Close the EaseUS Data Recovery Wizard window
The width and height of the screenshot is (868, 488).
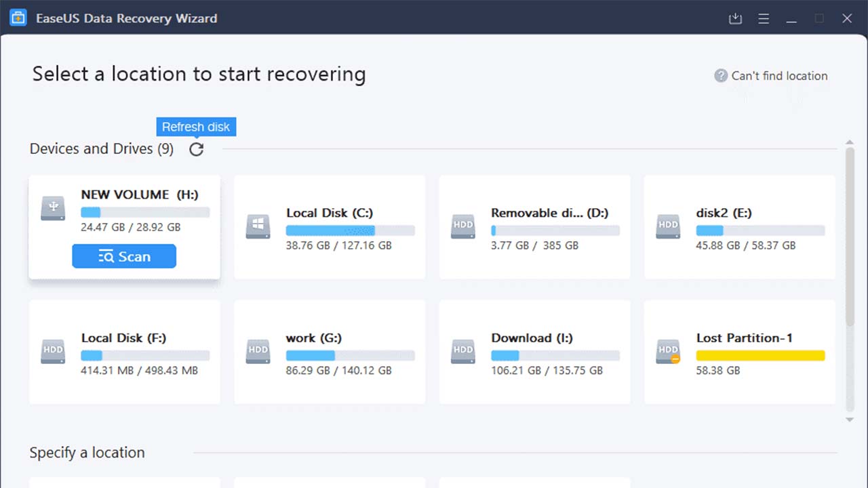tap(847, 19)
